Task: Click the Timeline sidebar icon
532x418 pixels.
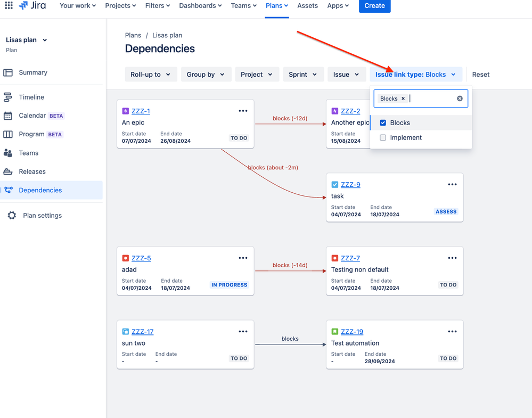Action: (x=8, y=97)
